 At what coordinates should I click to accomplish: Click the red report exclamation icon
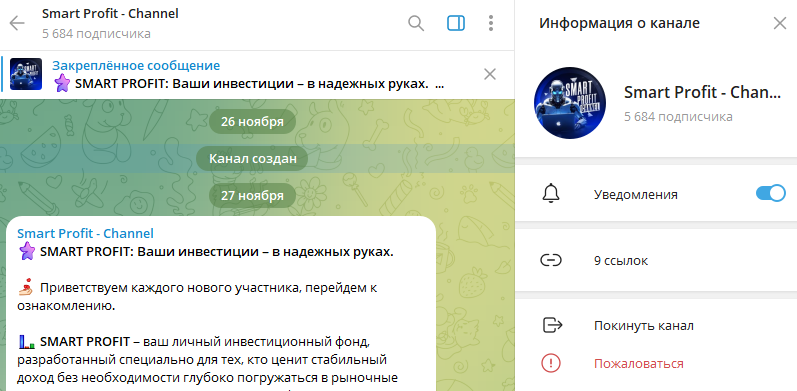pyautogui.click(x=551, y=364)
